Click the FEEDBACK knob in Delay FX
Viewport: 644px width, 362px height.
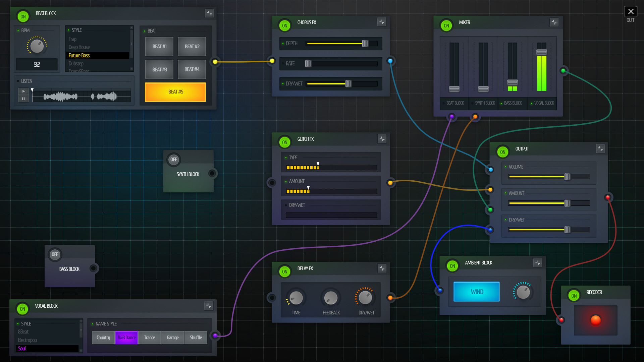point(331,298)
